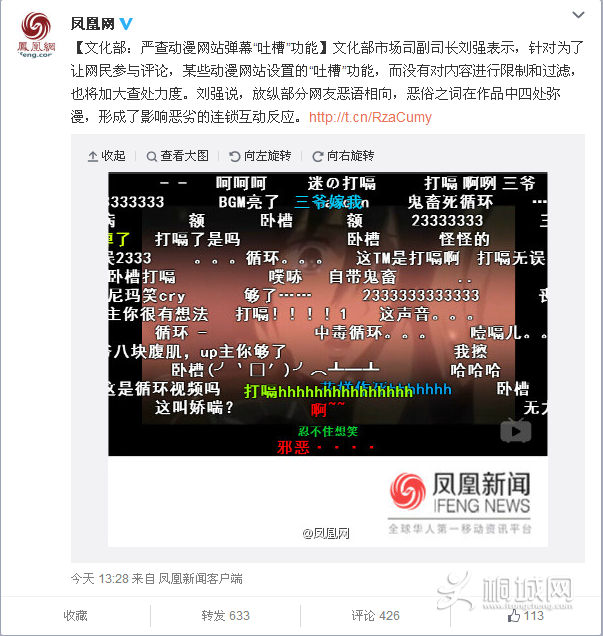Click the danmaku video screenshot image

pos(328,314)
